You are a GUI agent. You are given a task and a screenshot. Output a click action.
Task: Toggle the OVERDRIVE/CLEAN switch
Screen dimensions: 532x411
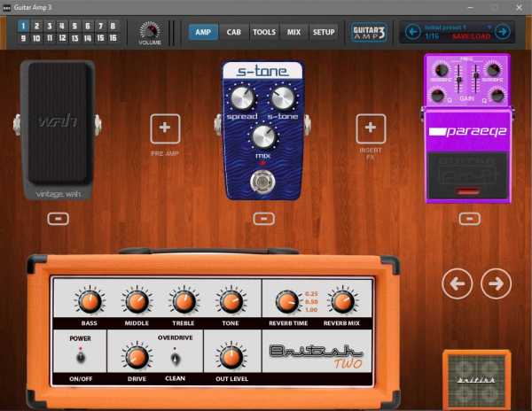pos(175,358)
